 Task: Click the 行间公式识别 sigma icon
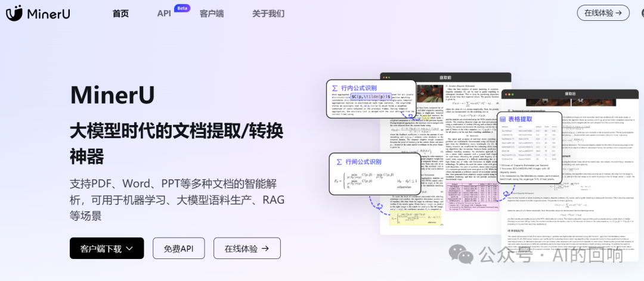(x=339, y=161)
